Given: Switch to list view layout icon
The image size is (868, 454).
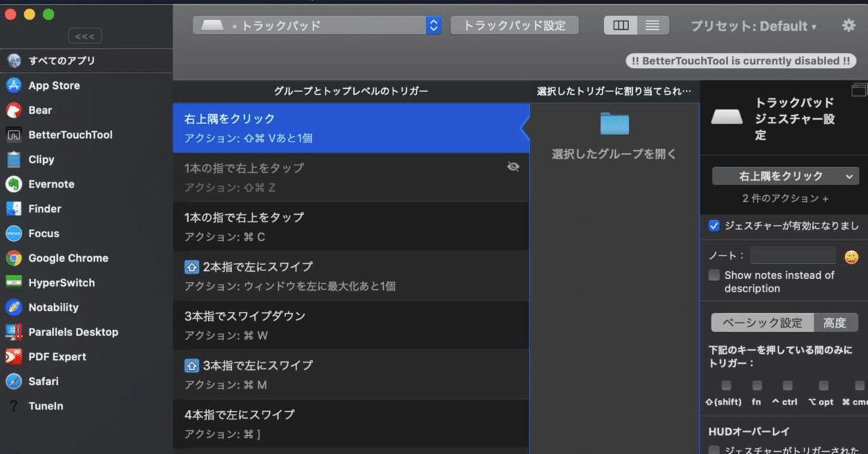Looking at the screenshot, I should coord(652,26).
